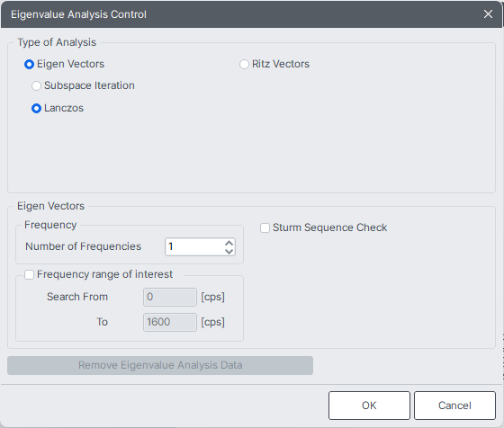Click the Ritz Vectors label text

click(x=281, y=64)
